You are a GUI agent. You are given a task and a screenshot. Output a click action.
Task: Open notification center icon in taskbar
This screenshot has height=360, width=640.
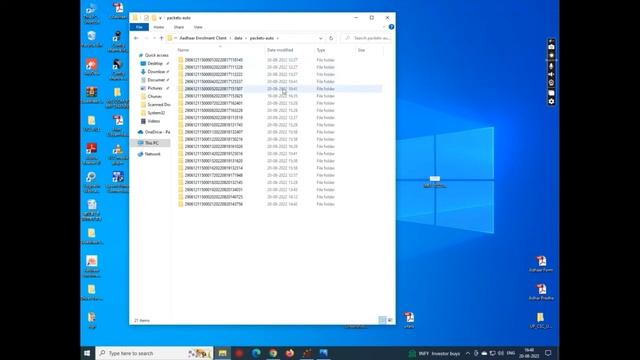click(548, 353)
